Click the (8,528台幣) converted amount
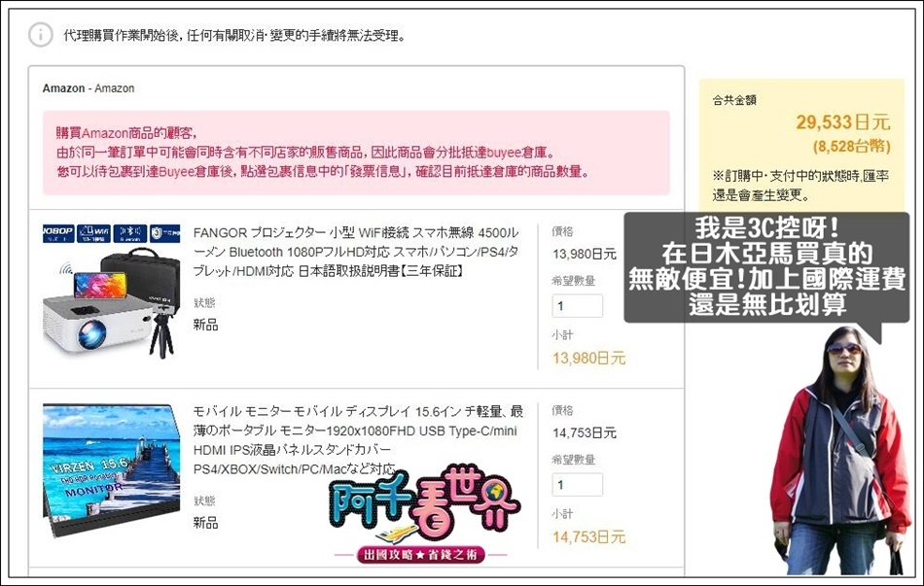 coord(851,146)
